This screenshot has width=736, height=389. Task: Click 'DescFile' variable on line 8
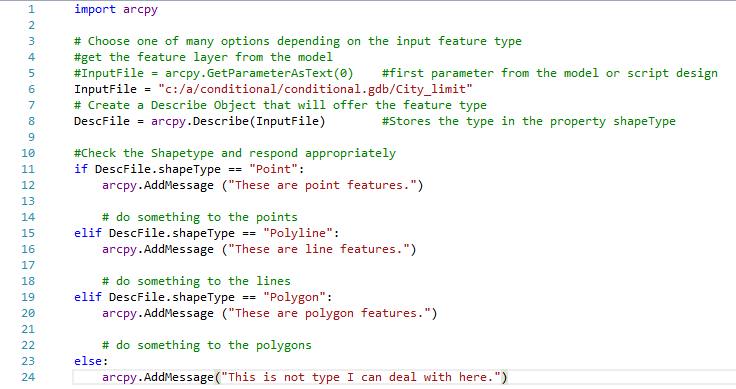click(x=102, y=121)
